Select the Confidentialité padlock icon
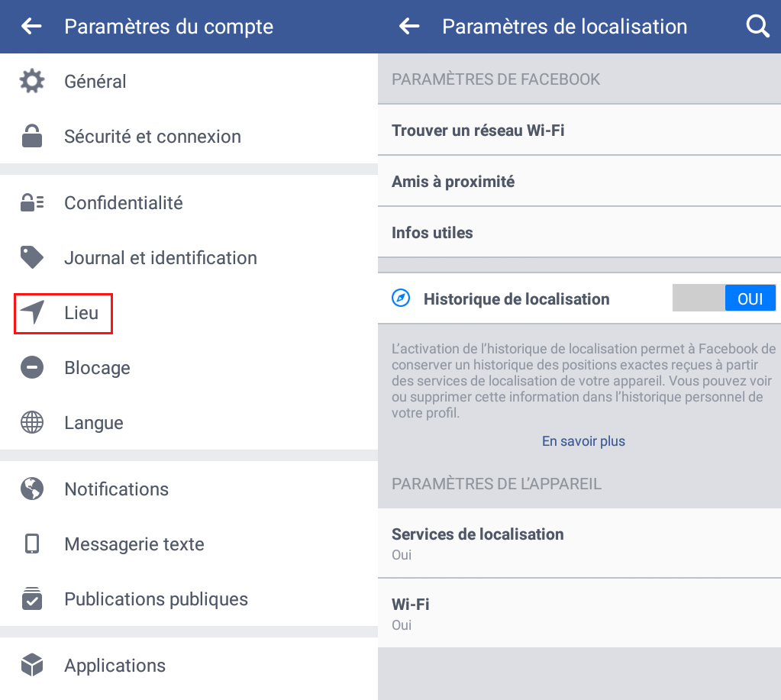Screen dimensions: 781x700 coord(32,202)
